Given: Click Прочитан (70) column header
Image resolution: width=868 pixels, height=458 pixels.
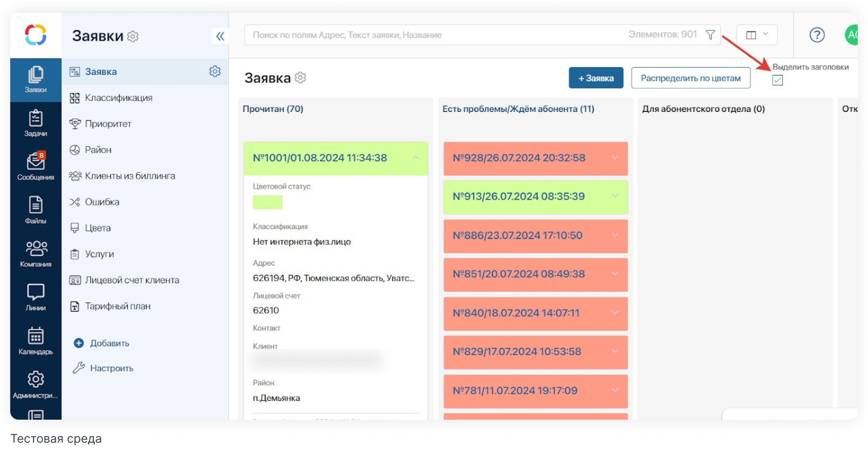Looking at the screenshot, I should point(273,109).
